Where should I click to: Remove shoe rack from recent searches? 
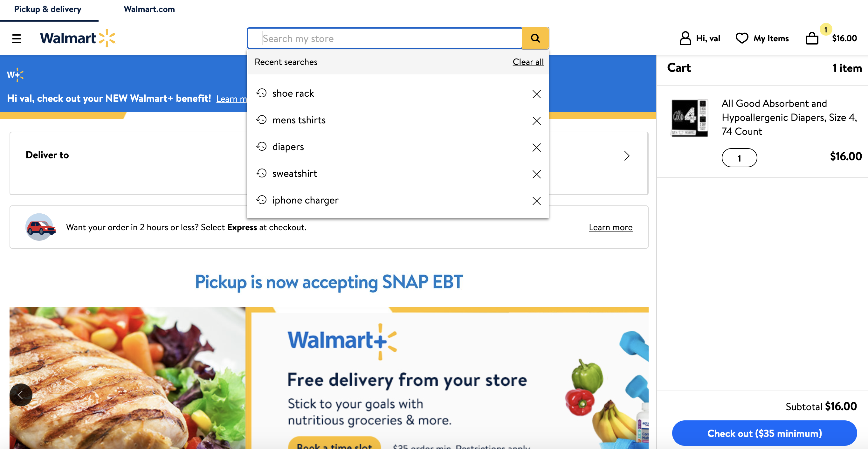click(536, 93)
